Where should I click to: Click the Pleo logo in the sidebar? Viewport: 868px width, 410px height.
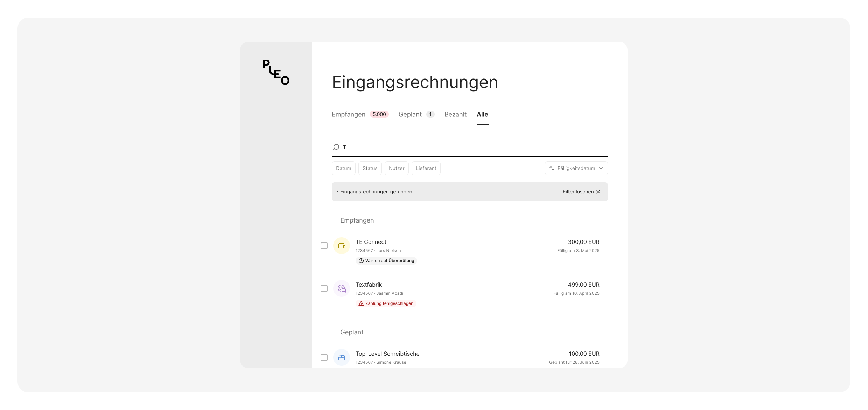coord(276,72)
